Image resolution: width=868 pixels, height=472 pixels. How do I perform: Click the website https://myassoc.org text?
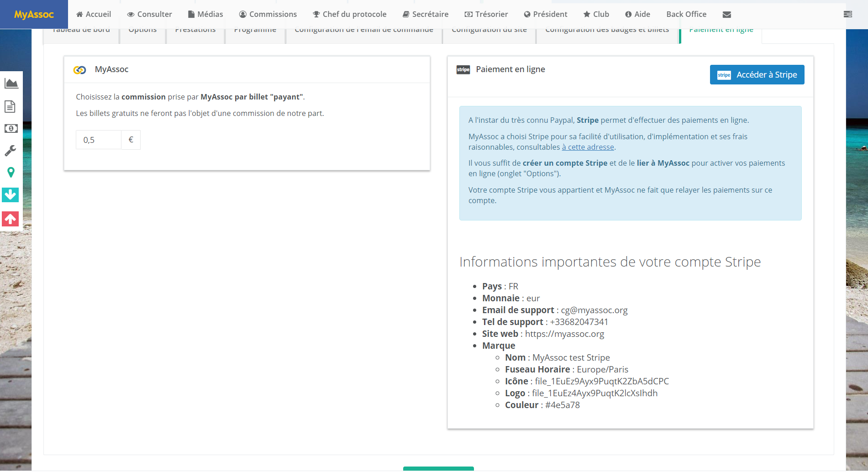coord(564,334)
